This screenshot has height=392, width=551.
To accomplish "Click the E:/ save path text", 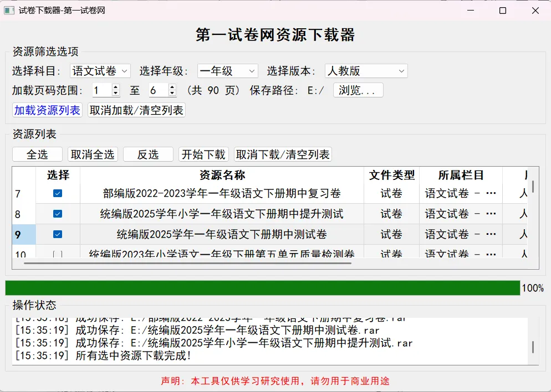I will tap(316, 91).
